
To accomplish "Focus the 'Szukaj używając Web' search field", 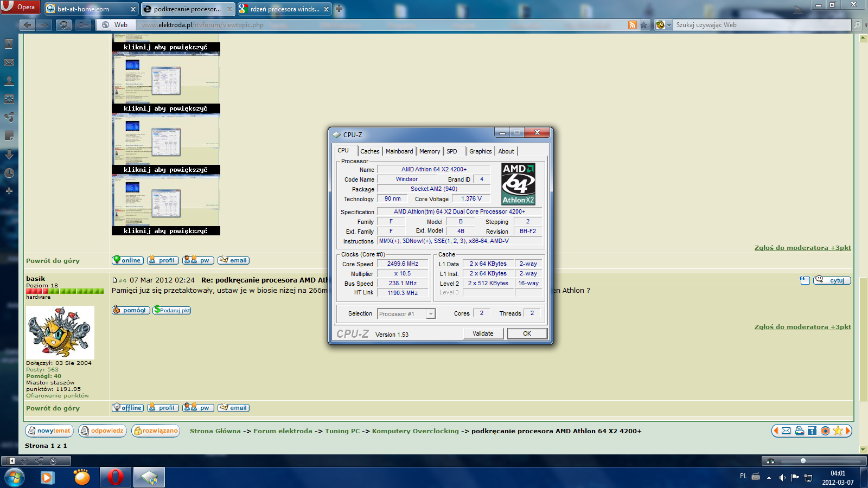I will click(x=762, y=25).
